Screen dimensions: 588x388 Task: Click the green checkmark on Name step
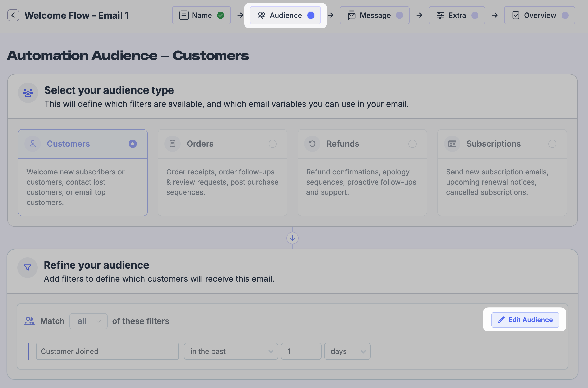(x=221, y=15)
